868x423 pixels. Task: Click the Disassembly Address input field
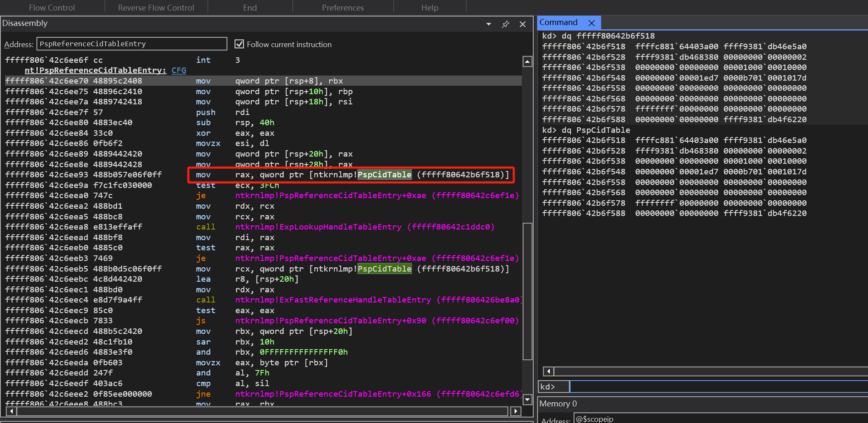pos(132,44)
